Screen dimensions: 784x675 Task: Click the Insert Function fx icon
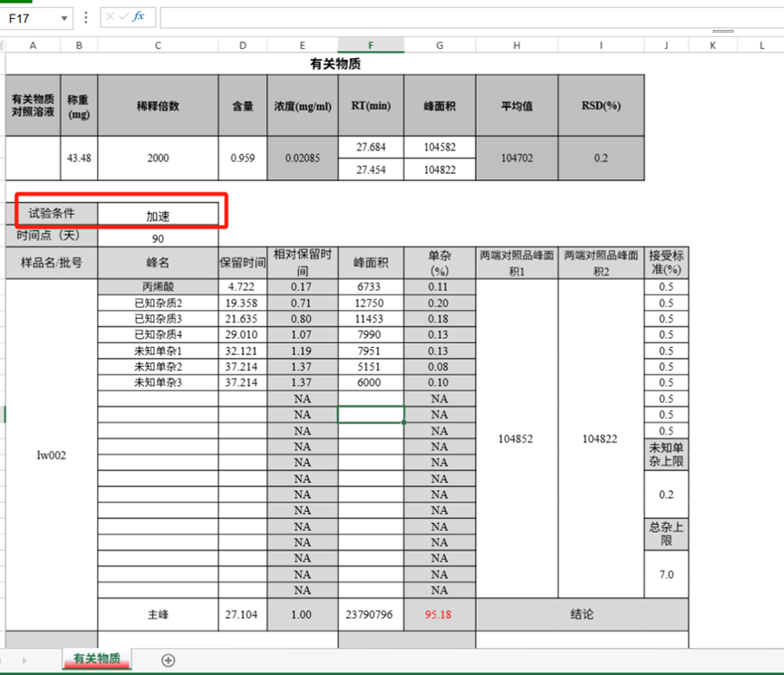(x=139, y=17)
